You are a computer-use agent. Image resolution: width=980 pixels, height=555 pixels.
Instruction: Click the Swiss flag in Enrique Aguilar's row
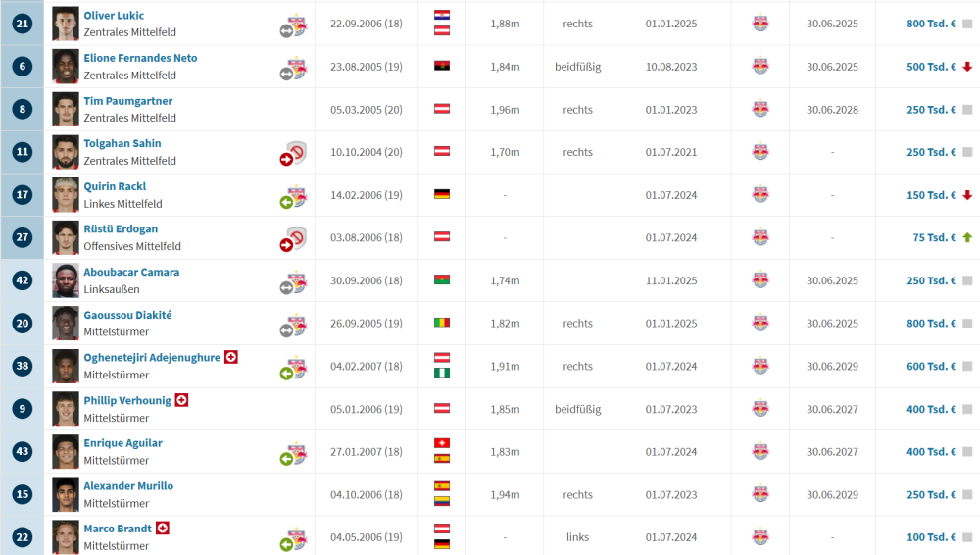(x=442, y=443)
